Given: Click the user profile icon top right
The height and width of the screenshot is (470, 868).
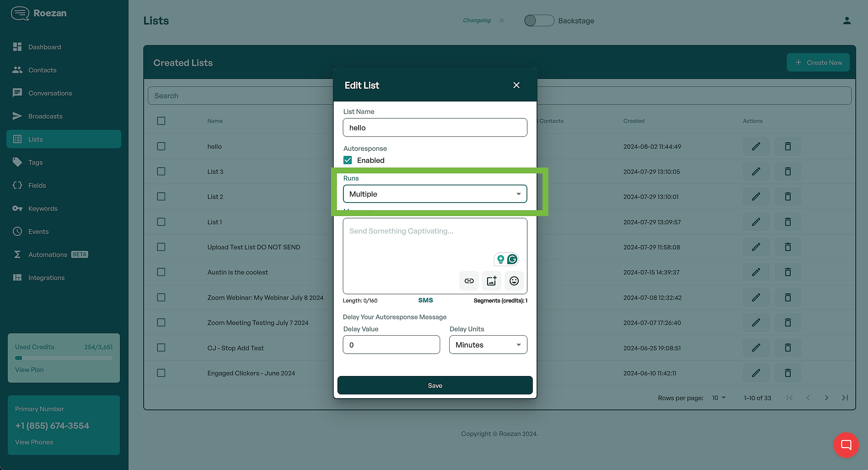Looking at the screenshot, I should coord(847,21).
